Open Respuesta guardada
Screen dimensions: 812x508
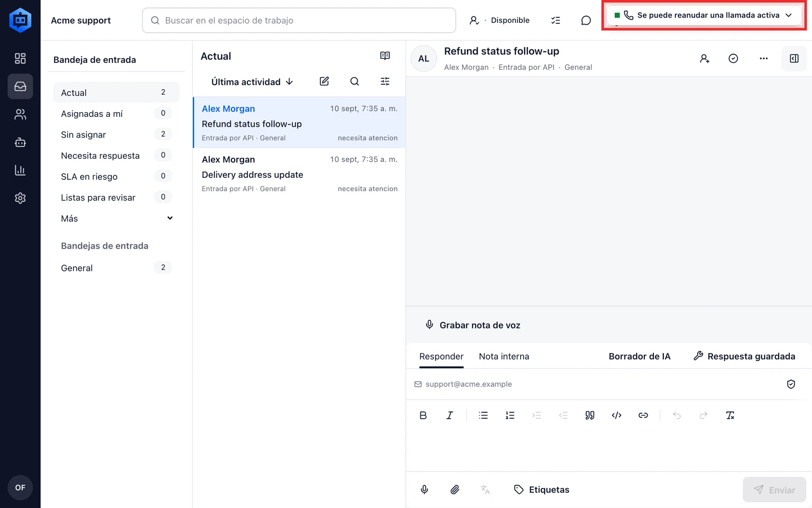[744, 356]
